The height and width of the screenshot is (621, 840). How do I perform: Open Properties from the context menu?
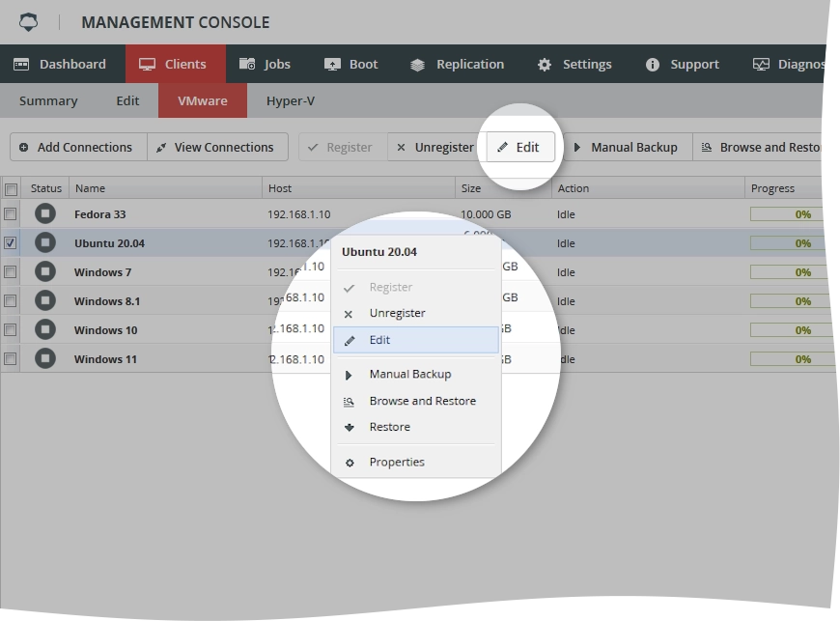pyautogui.click(x=416, y=462)
